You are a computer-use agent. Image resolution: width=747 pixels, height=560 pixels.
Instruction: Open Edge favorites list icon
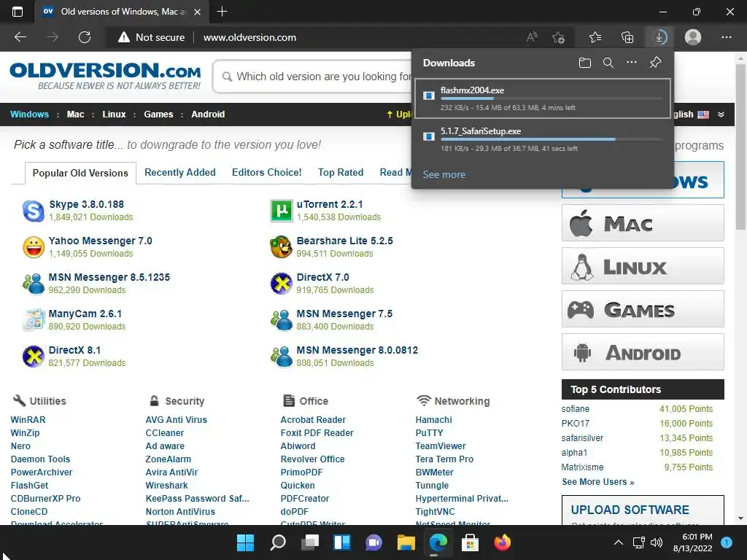(x=595, y=37)
